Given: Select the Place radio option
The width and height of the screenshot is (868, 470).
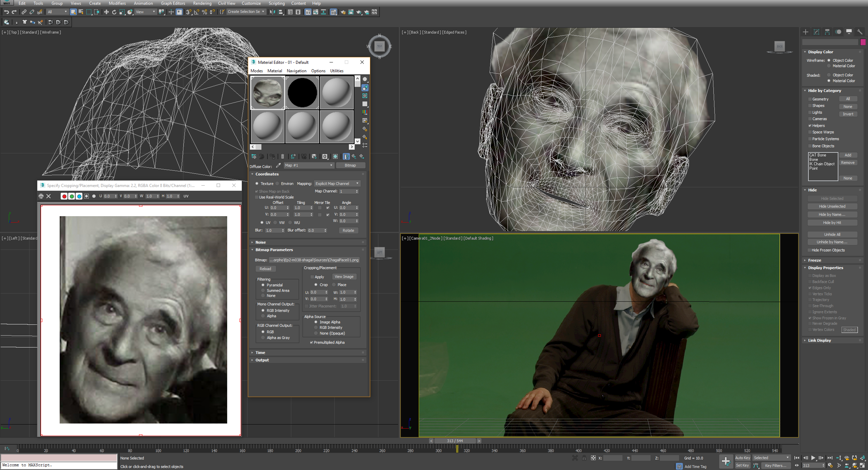Looking at the screenshot, I should point(334,285).
